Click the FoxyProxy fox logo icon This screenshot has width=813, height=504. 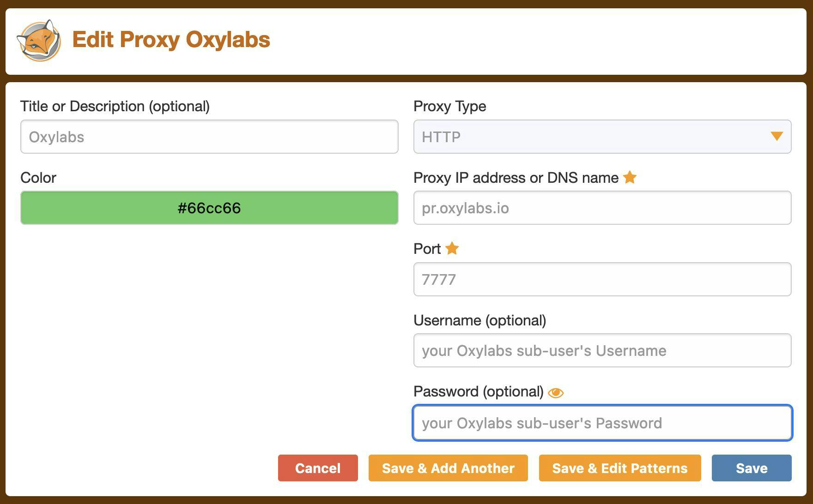(x=39, y=41)
